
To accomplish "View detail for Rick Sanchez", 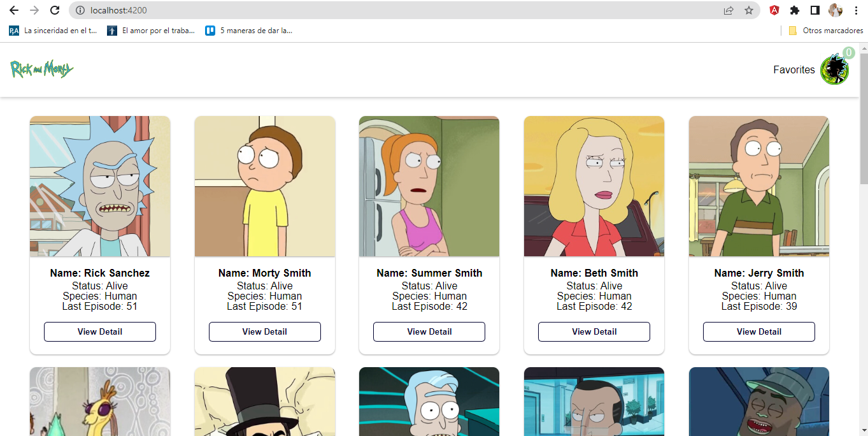I will click(x=99, y=331).
